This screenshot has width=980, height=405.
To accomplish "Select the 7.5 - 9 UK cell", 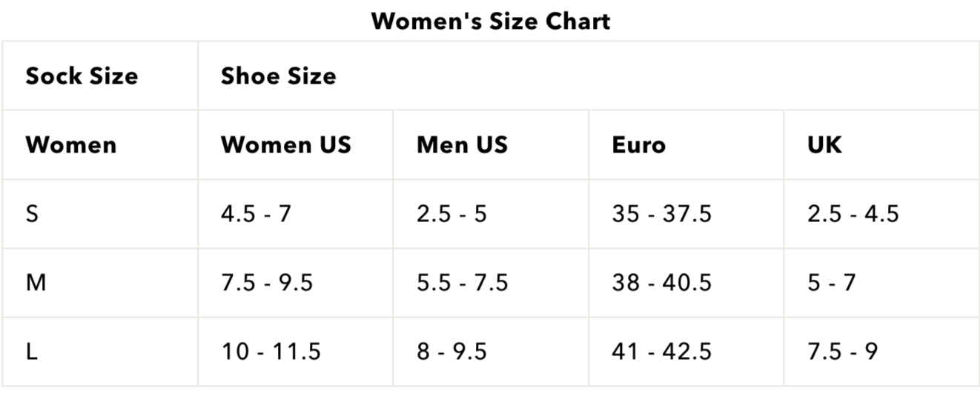I will [x=842, y=352].
